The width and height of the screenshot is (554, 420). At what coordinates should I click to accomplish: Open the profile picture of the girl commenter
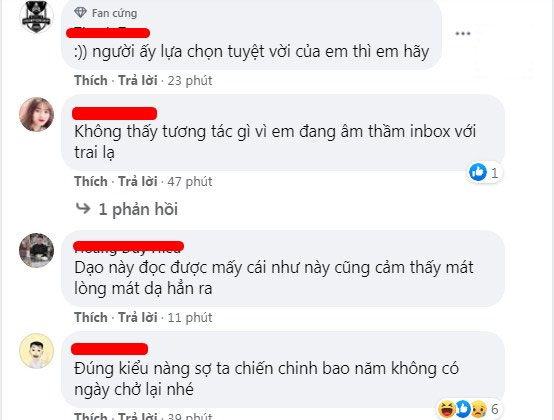[x=36, y=114]
